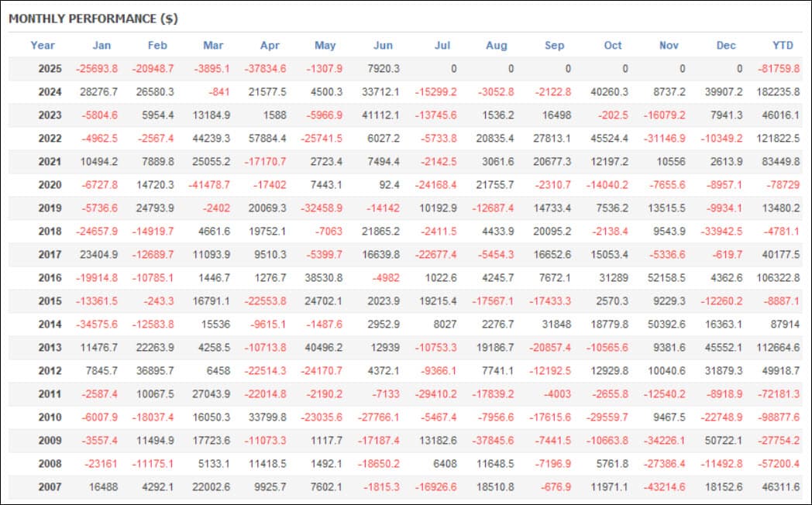Viewport: 812px width, 505px height.
Task: Click the 2025 June value 7920.3
Action: tap(384, 69)
